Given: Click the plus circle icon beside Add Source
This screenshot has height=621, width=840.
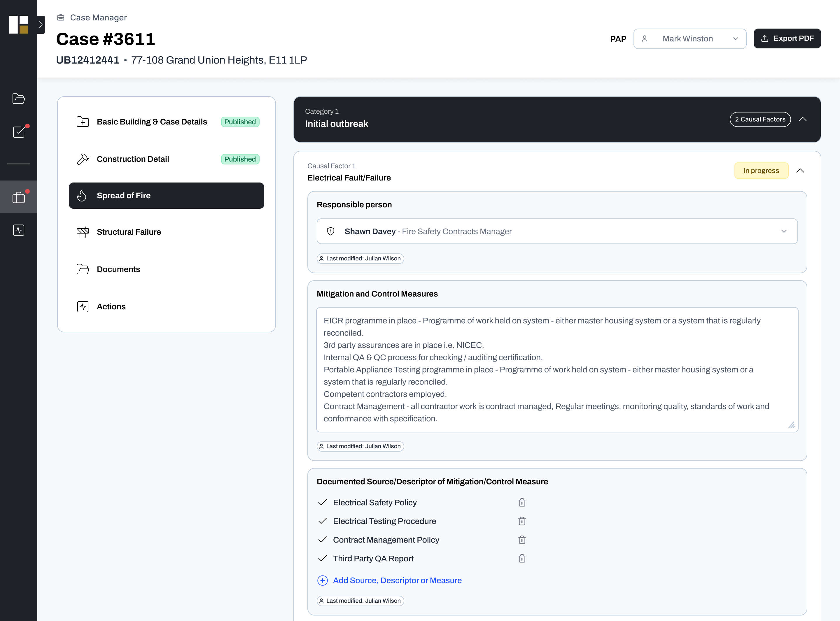Looking at the screenshot, I should tap(322, 580).
